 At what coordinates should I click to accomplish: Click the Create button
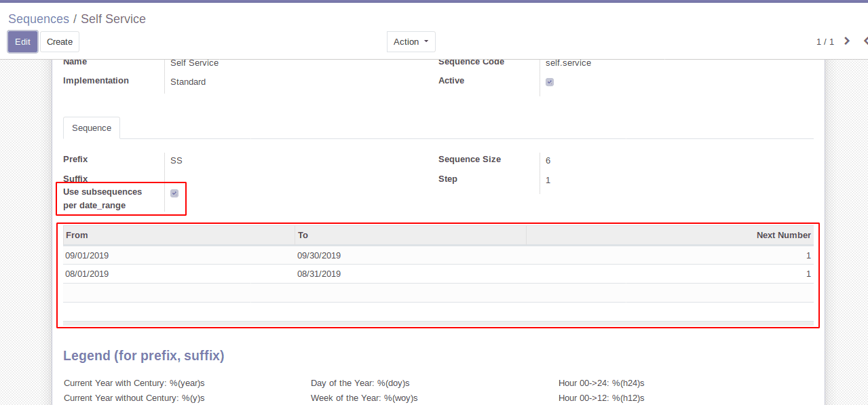[x=60, y=41]
